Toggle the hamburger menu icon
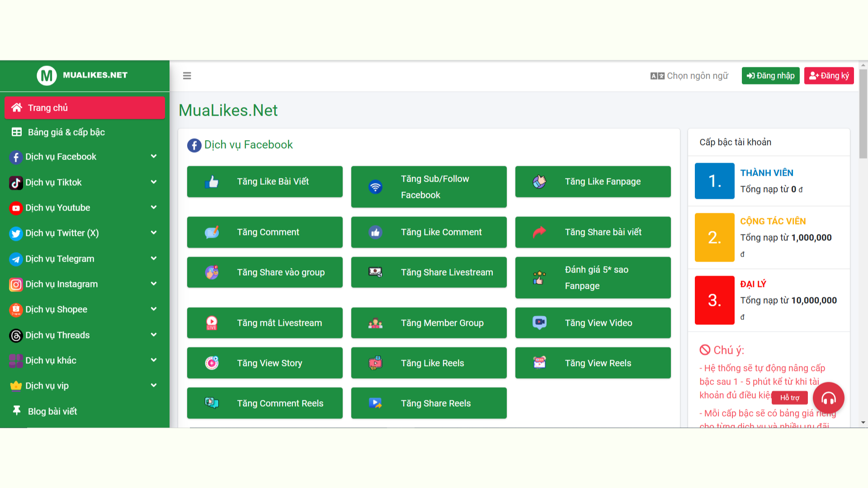Viewport: 868px width, 488px height. 187,75
